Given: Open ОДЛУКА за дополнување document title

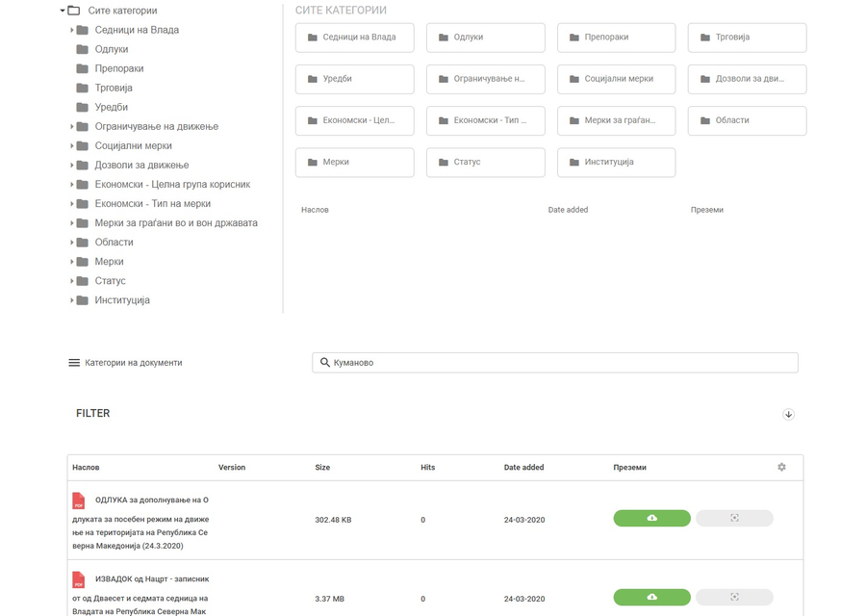Looking at the screenshot, I should tap(140, 523).
